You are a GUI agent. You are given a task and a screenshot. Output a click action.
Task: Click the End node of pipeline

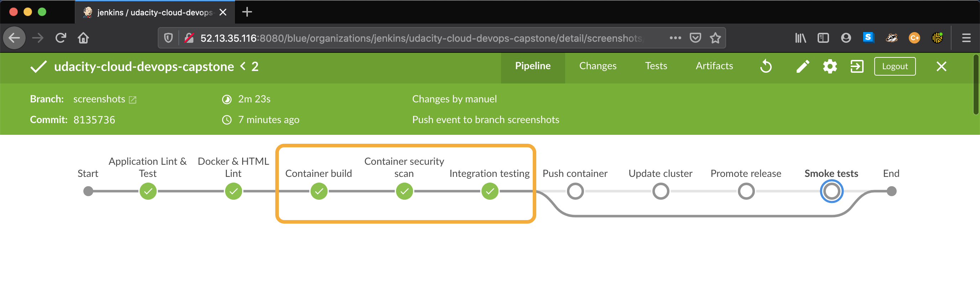click(x=891, y=191)
